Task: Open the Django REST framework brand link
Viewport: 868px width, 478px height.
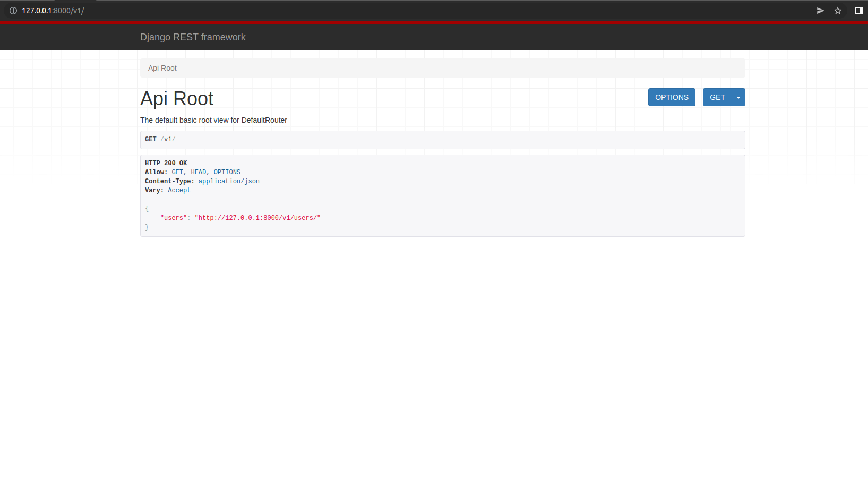Action: coord(193,37)
